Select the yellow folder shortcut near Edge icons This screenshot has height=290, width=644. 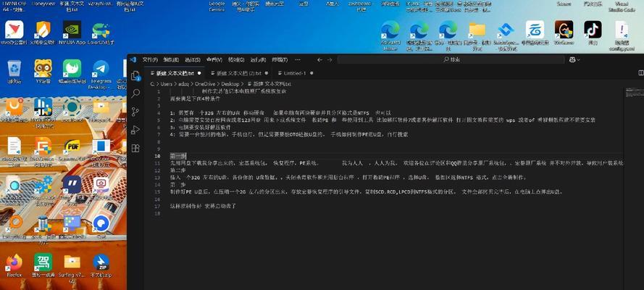click(477, 36)
